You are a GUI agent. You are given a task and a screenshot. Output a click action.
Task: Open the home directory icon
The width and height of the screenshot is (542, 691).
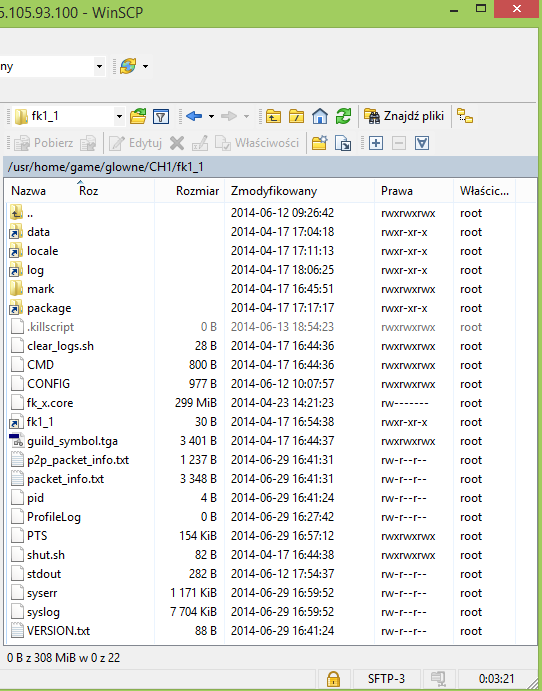[320, 116]
